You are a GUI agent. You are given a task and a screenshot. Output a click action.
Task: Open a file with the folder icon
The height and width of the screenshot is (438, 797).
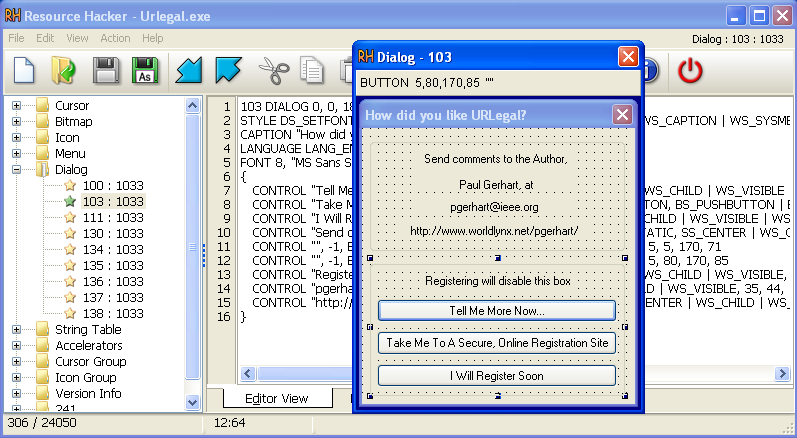[64, 70]
